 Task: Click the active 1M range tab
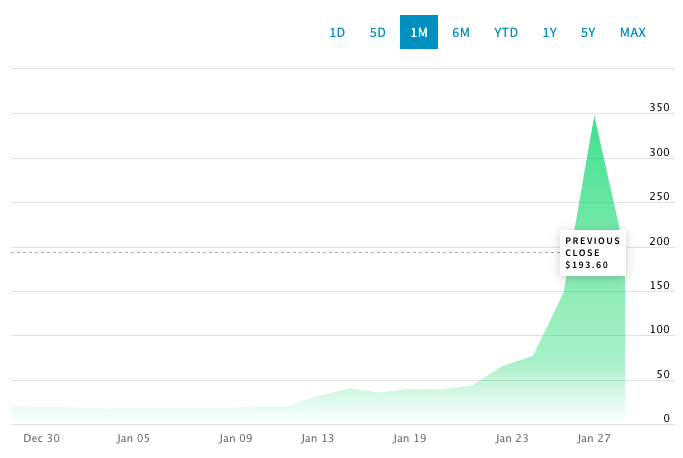click(x=419, y=33)
